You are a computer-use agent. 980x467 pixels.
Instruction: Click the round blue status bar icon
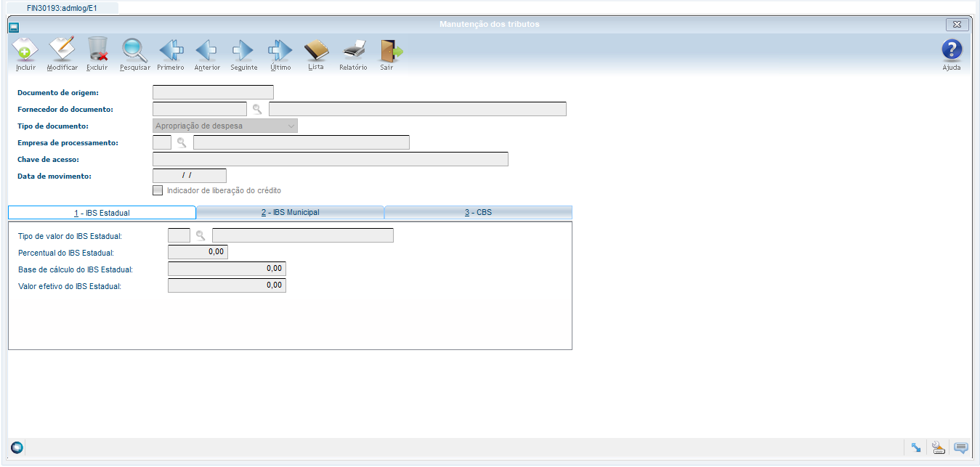[17, 447]
